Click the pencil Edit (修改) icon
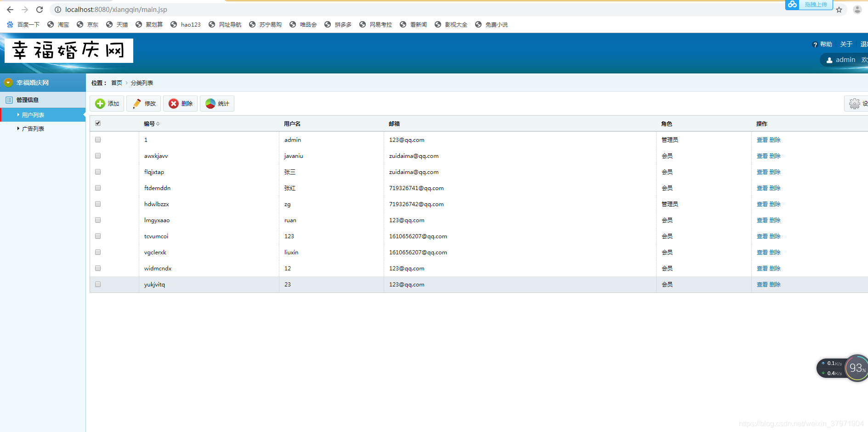 pos(137,104)
